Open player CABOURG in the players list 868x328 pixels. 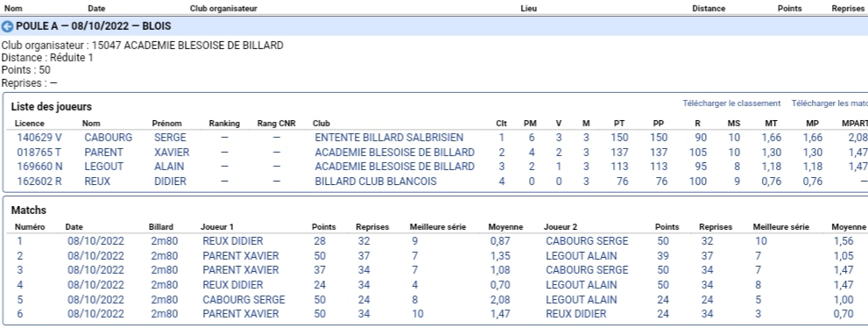coord(108,138)
